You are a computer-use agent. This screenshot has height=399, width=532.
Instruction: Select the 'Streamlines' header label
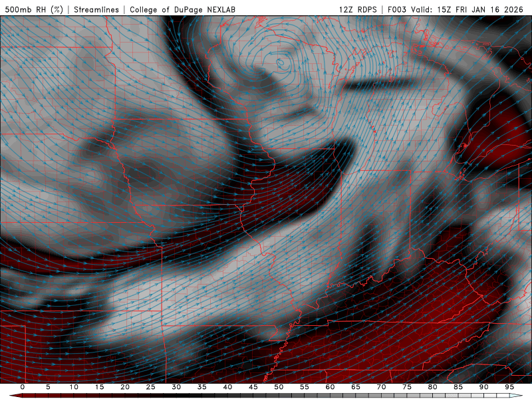(x=96, y=10)
